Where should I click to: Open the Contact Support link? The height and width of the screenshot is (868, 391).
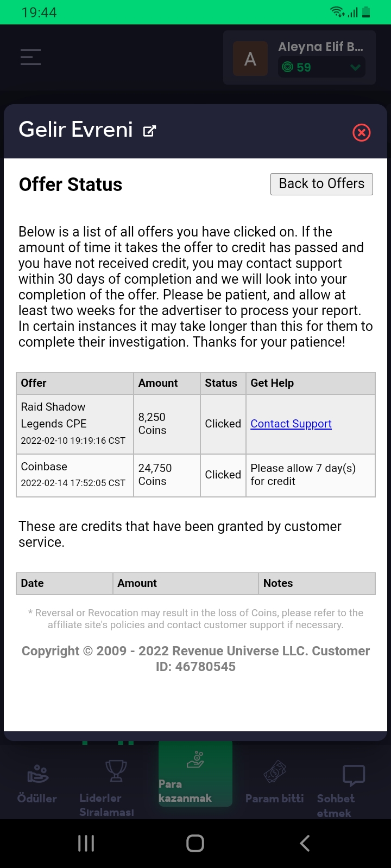(291, 424)
